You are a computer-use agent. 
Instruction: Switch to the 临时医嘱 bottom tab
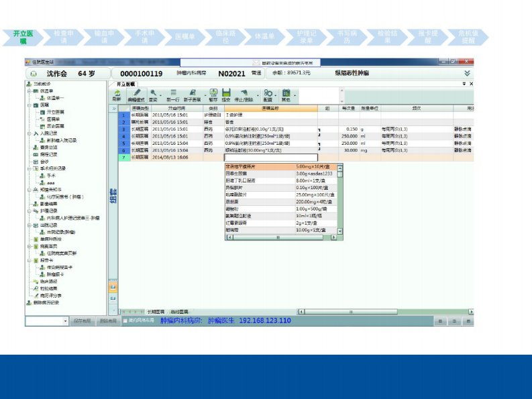pos(179,312)
